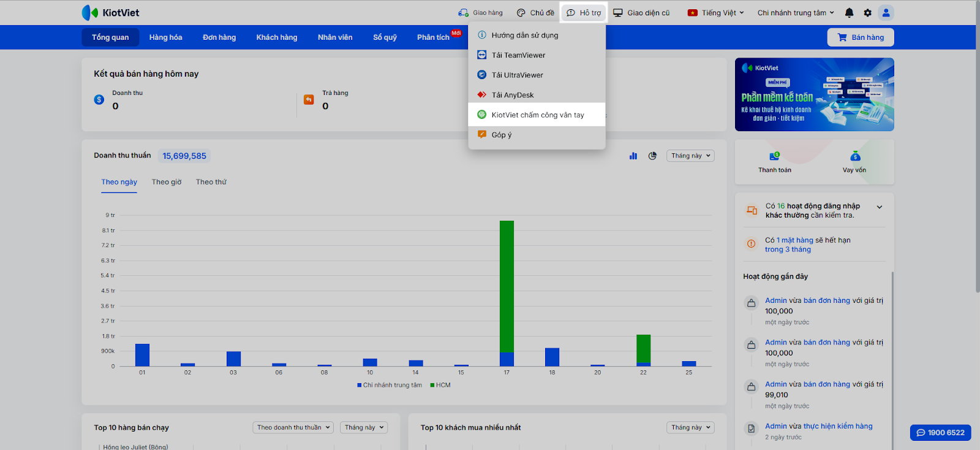980x450 pixels.
Task: Click the net revenue value 15,699,585
Action: 184,156
